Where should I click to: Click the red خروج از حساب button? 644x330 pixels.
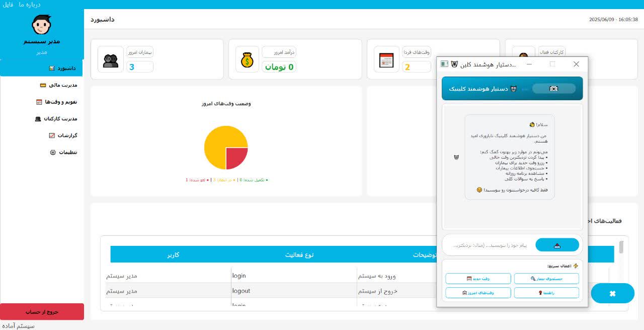pyautogui.click(x=42, y=311)
